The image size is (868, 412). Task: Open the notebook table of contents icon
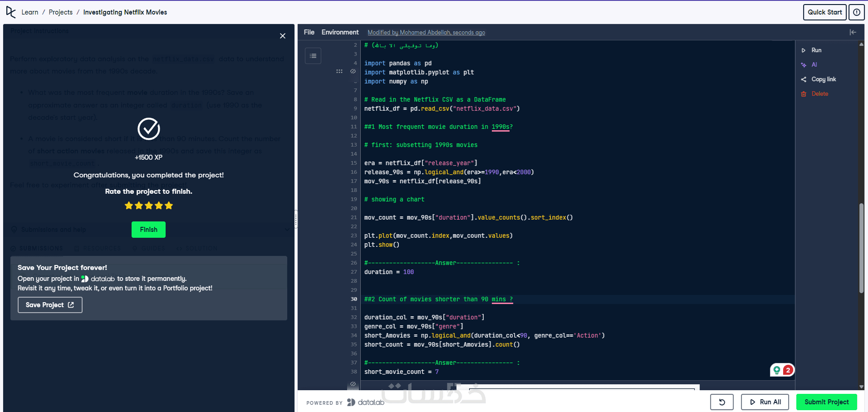pyautogui.click(x=313, y=56)
